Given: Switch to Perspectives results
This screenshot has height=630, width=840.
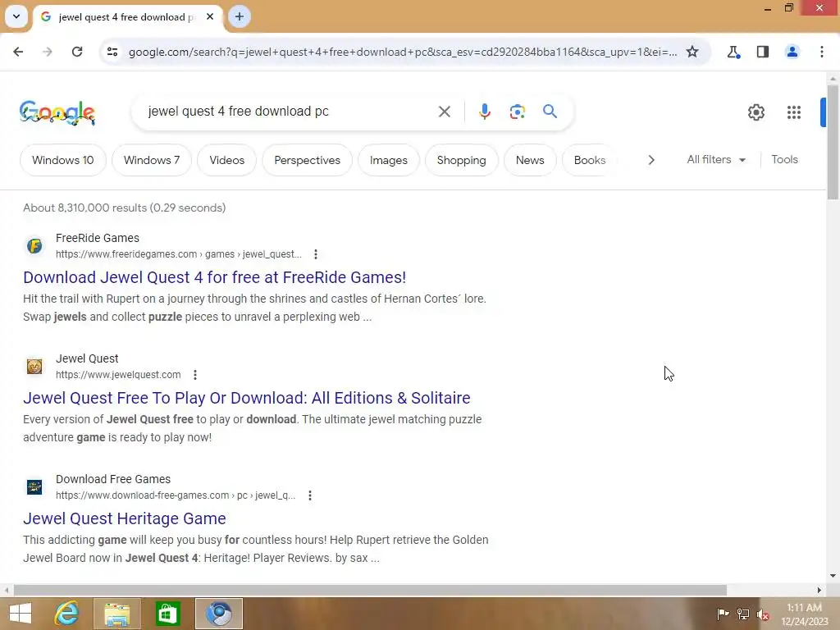Looking at the screenshot, I should pyautogui.click(x=307, y=160).
